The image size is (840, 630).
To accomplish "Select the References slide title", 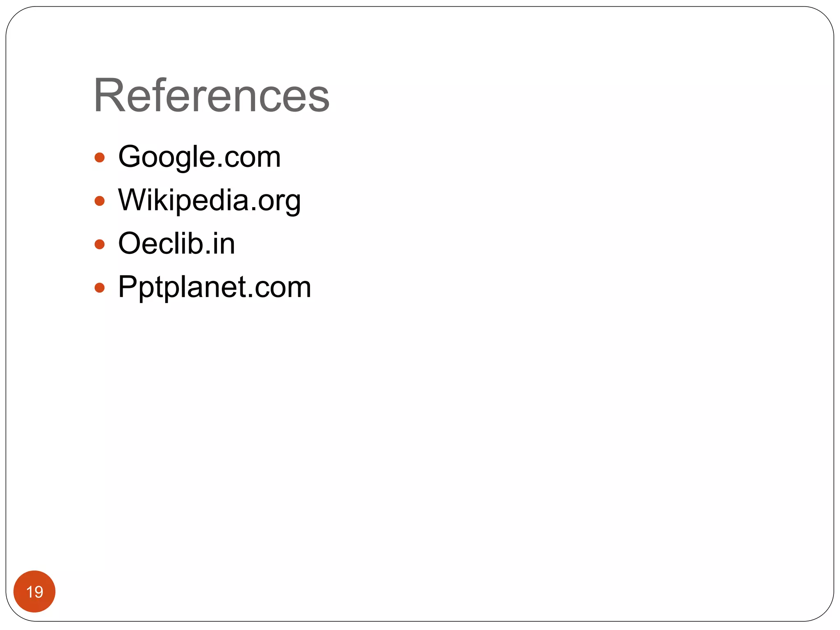I will coord(211,95).
